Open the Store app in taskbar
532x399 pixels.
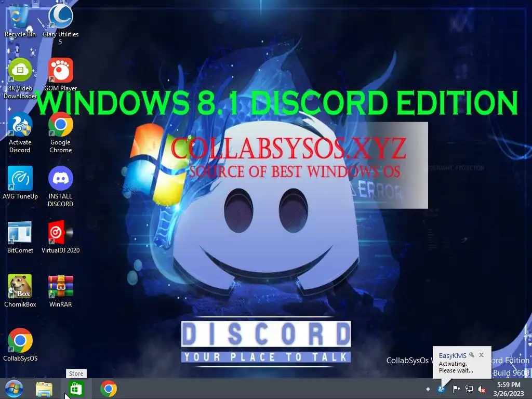tap(76, 389)
